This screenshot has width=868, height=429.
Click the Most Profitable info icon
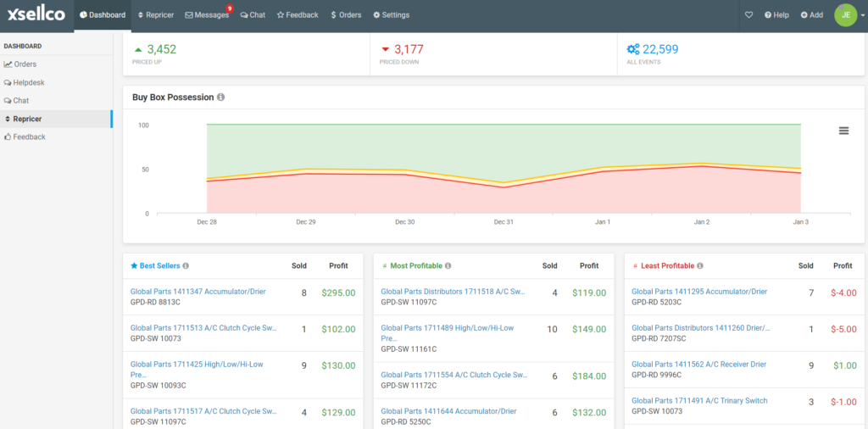(x=448, y=266)
